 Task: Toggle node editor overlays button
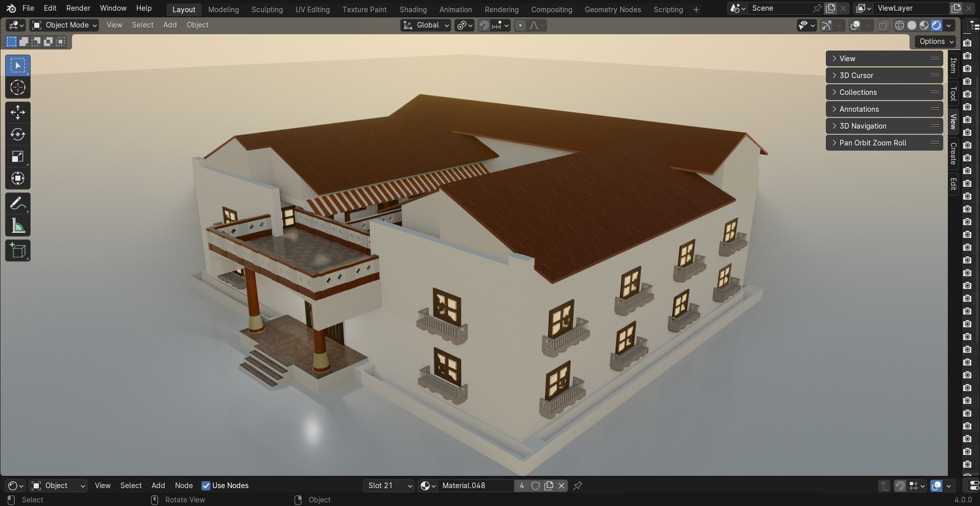coord(936,486)
